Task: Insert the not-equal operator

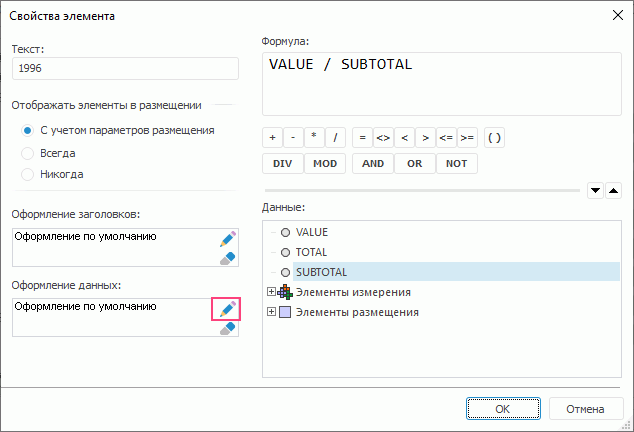Action: 383,138
